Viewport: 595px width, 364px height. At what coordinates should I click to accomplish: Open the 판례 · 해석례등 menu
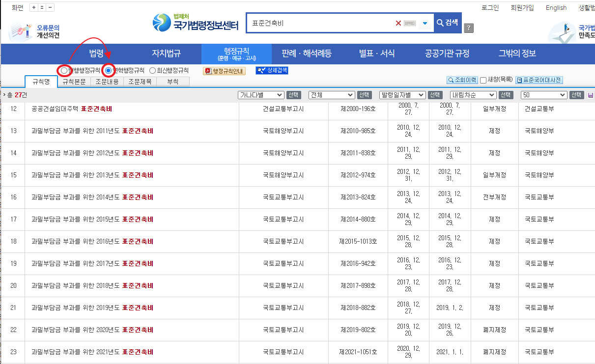[x=306, y=54]
